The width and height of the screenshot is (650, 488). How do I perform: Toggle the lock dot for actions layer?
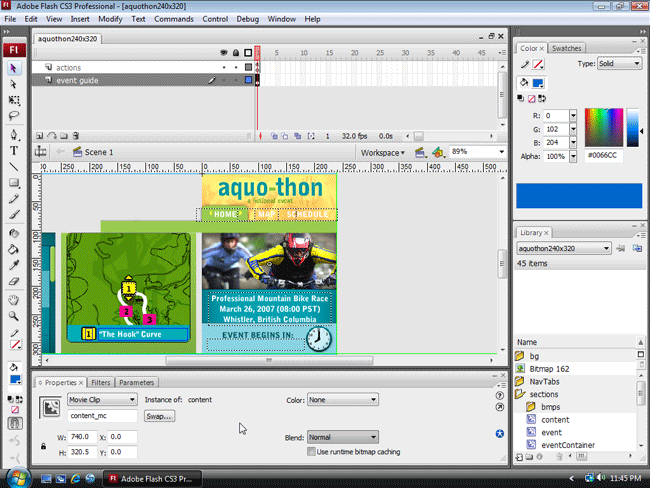coord(236,67)
